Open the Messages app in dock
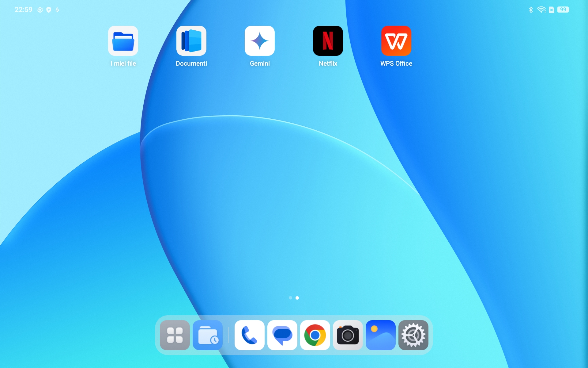The width and height of the screenshot is (588, 368). (x=282, y=335)
